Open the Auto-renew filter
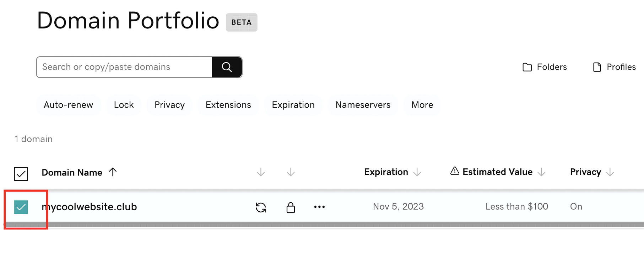This screenshot has height=255, width=644. point(68,105)
